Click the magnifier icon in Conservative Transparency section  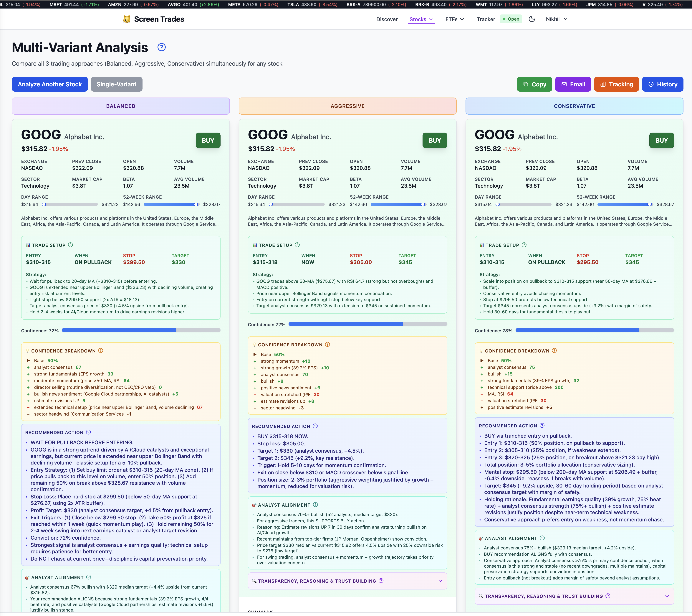tap(481, 596)
